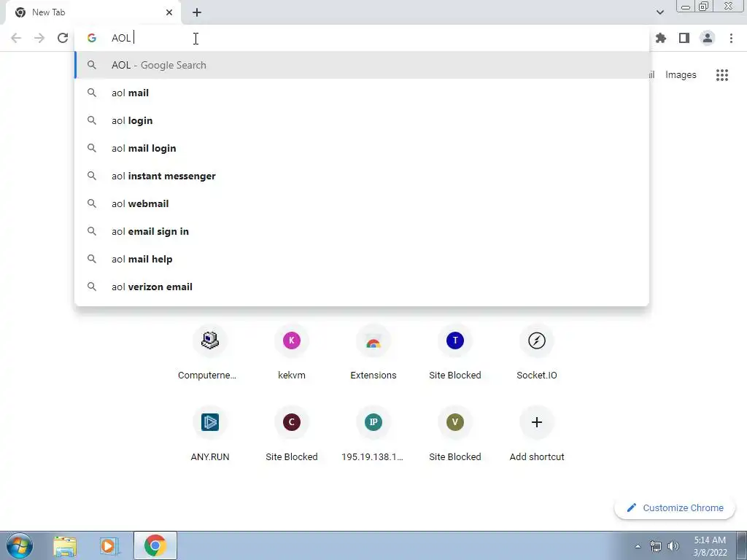Choose the 'aol mail' suggestion

[362, 93]
